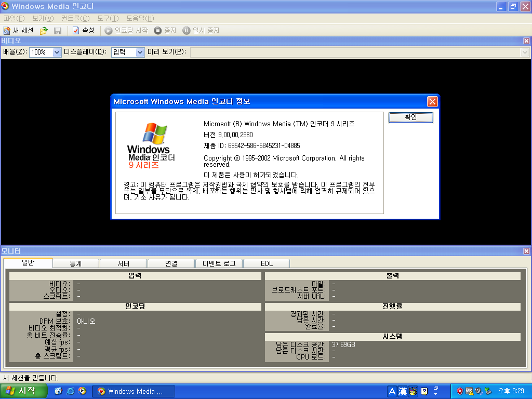Click the 인코딩 section header
Viewport: 532px width, 399px height.
click(135, 307)
